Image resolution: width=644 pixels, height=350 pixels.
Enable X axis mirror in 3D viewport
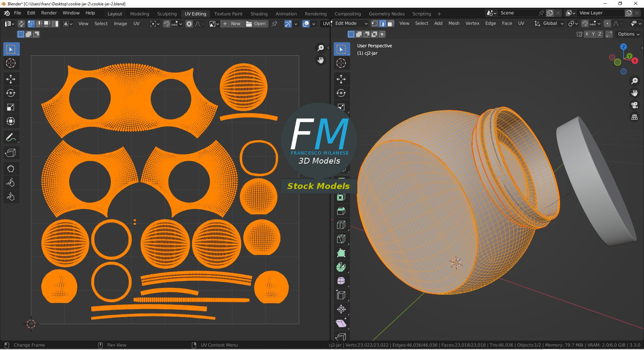pyautogui.click(x=587, y=34)
